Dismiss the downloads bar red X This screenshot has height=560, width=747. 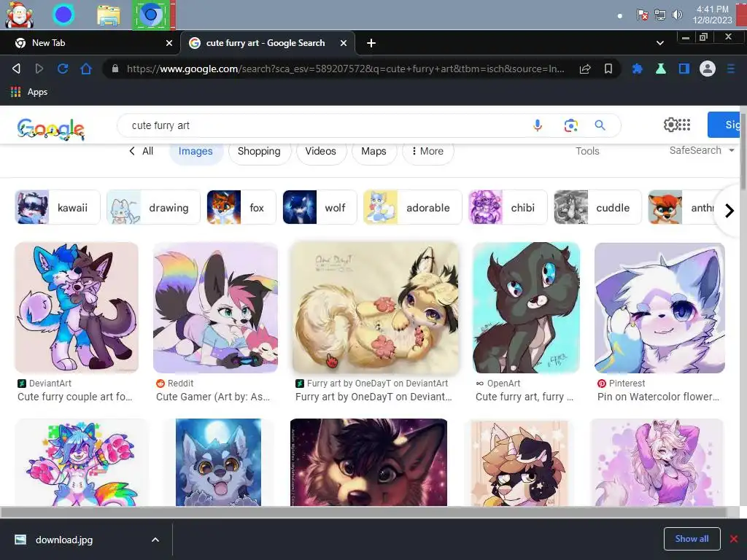click(734, 539)
